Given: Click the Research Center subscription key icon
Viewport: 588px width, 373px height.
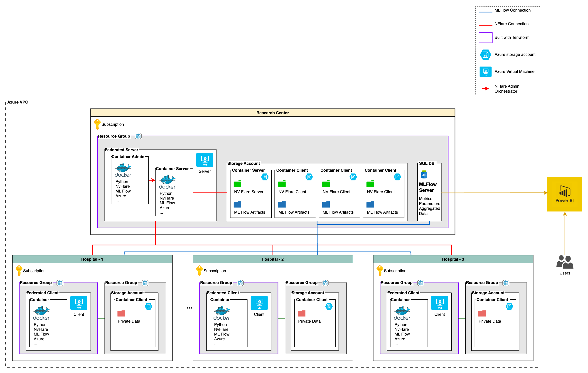Looking at the screenshot, I should pos(97,124).
